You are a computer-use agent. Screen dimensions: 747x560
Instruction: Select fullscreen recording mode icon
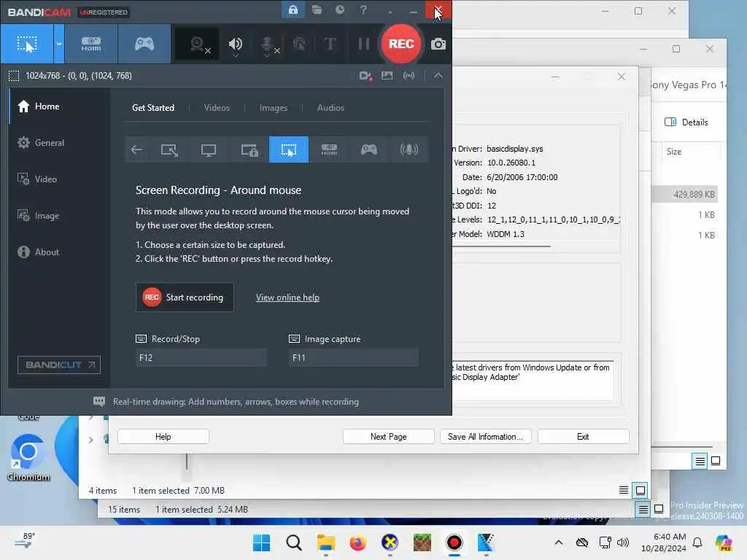click(209, 149)
